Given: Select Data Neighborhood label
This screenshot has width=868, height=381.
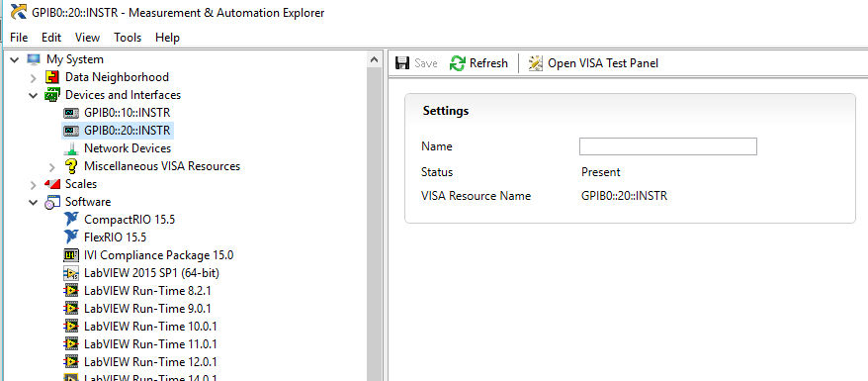Looking at the screenshot, I should (117, 77).
